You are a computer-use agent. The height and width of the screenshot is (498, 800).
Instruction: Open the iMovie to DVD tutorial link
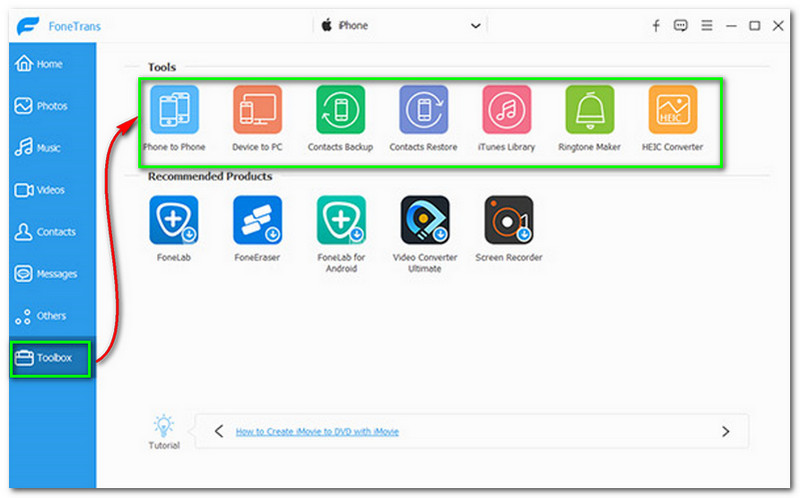pyautogui.click(x=317, y=432)
